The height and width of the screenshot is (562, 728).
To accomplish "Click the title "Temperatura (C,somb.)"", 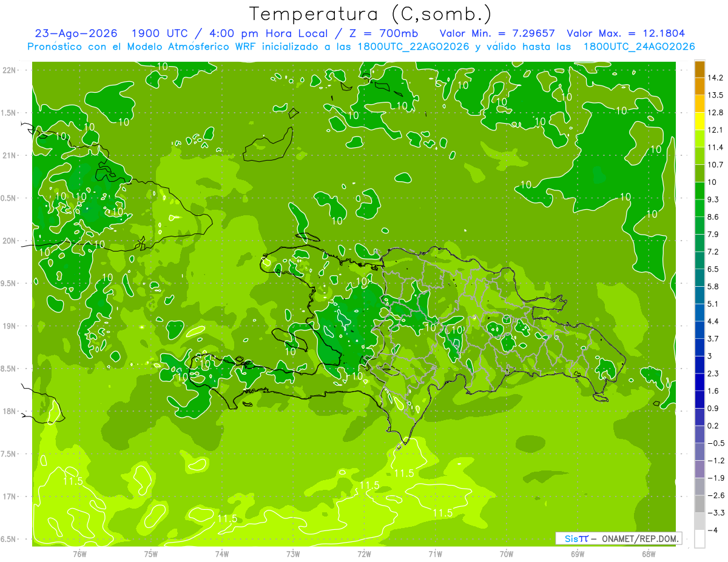I will click(x=370, y=14).
